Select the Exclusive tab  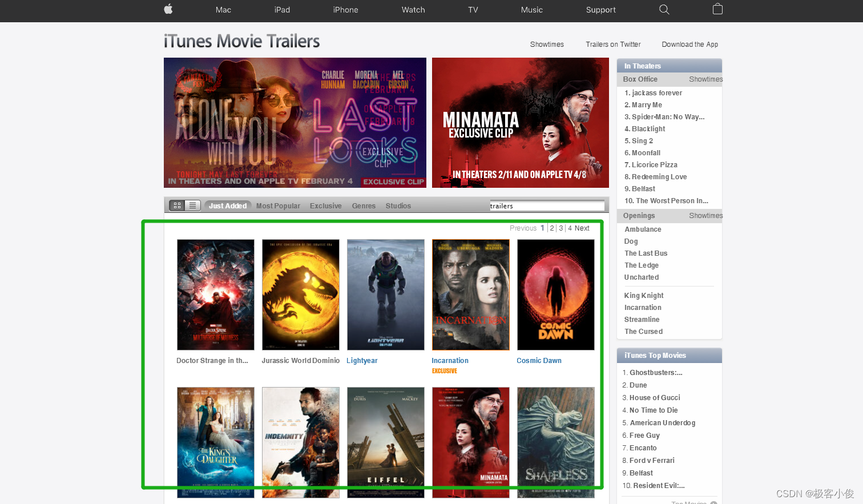click(x=325, y=206)
